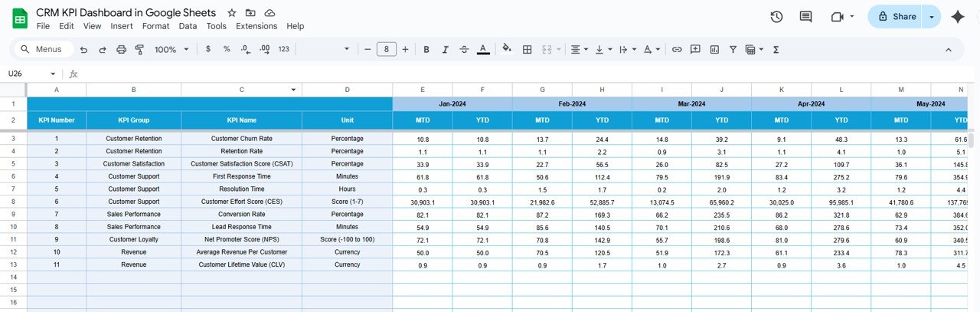Select row header 8
This screenshot has width=980, height=312.
(x=13, y=202)
